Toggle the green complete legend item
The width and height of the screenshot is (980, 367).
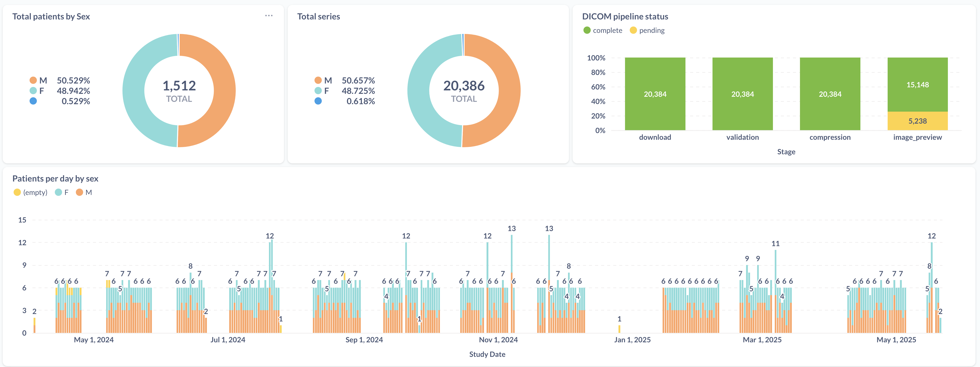coord(587,30)
